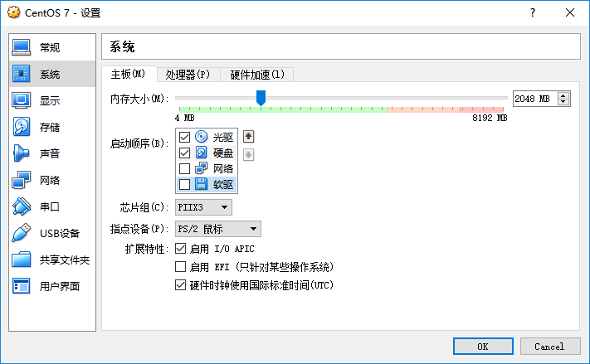Move boot item up with arrow button
Viewport: 590px width, 364px height.
248,137
